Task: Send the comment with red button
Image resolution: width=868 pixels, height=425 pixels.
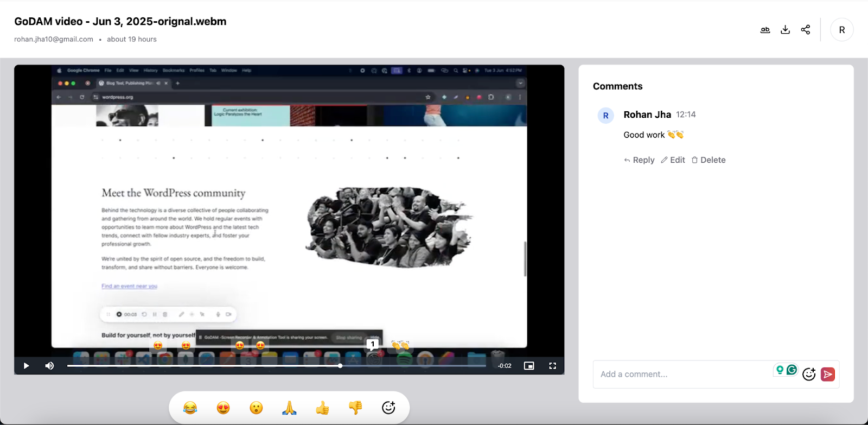Action: coord(828,374)
